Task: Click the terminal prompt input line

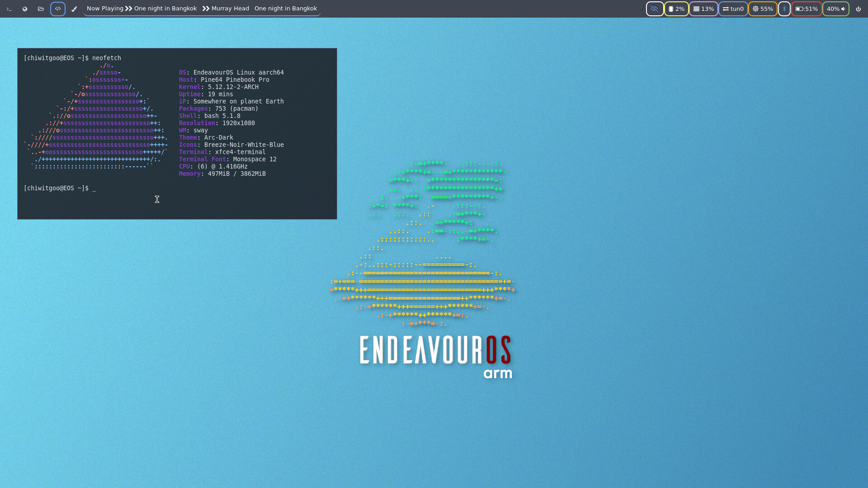Action: (x=60, y=188)
